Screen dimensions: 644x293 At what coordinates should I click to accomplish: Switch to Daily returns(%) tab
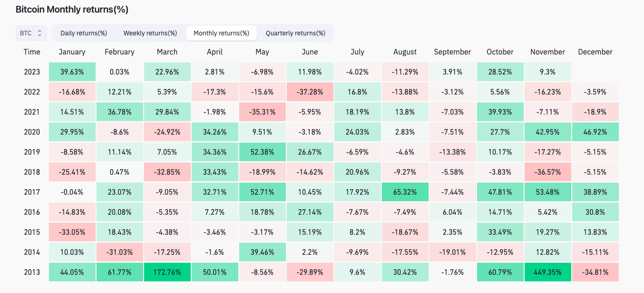(84, 33)
